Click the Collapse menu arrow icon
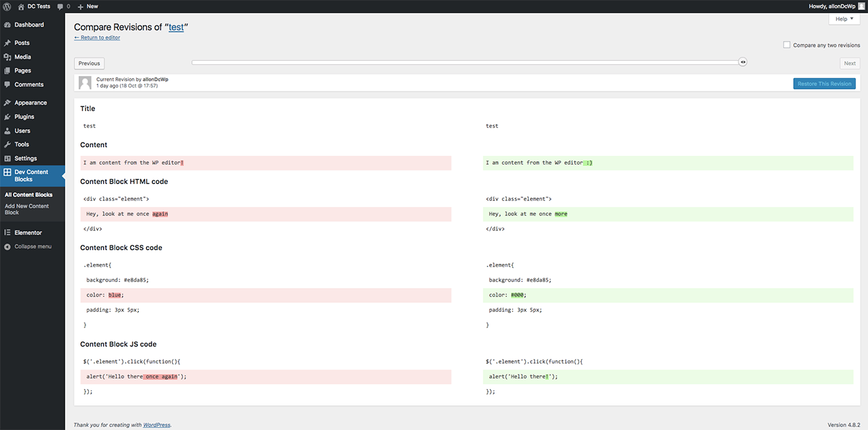This screenshot has height=430, width=868. tap(7, 246)
